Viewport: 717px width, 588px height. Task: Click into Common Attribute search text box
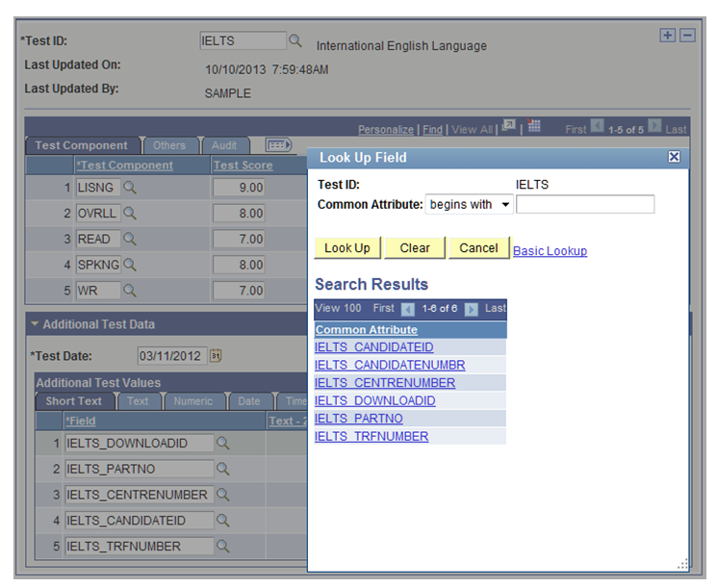pyautogui.click(x=585, y=204)
